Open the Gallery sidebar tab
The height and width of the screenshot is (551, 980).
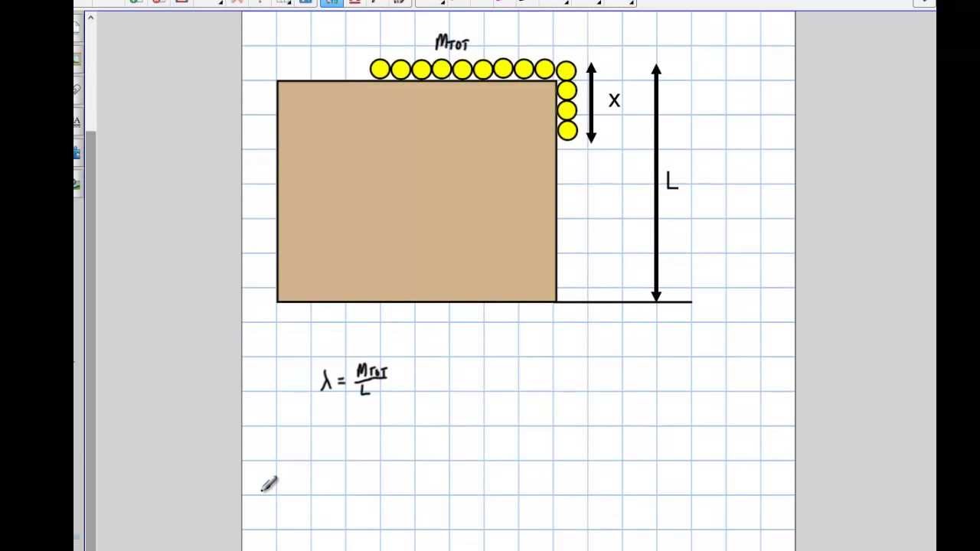click(x=77, y=59)
